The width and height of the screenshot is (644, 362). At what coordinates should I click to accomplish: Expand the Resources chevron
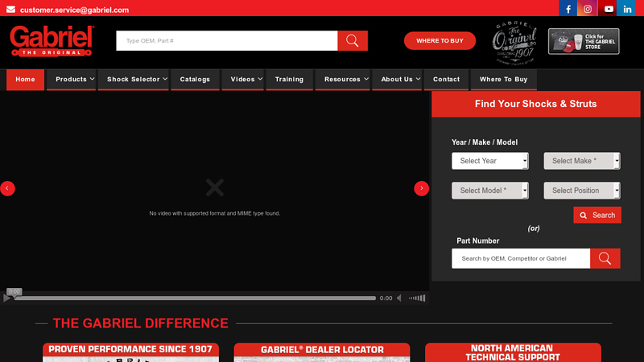point(366,79)
